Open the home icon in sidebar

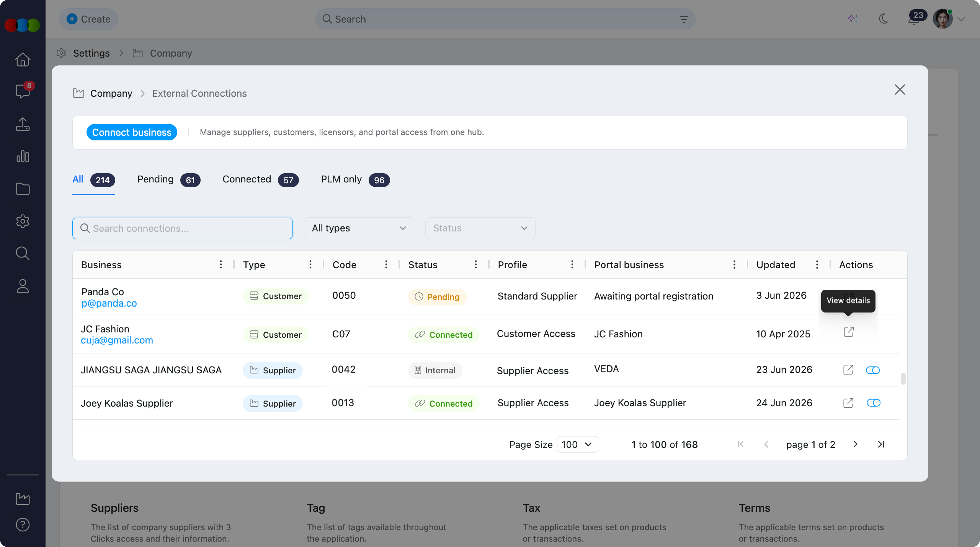click(x=23, y=59)
